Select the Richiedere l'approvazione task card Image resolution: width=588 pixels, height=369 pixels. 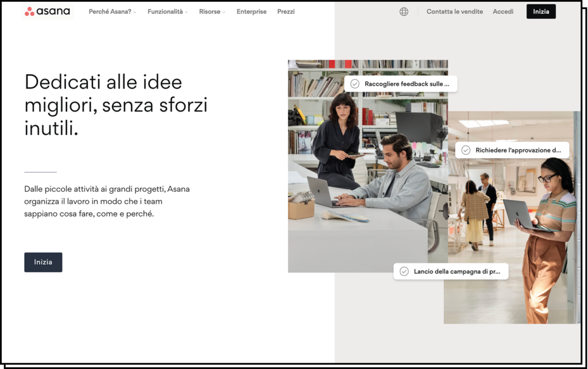[518, 151]
